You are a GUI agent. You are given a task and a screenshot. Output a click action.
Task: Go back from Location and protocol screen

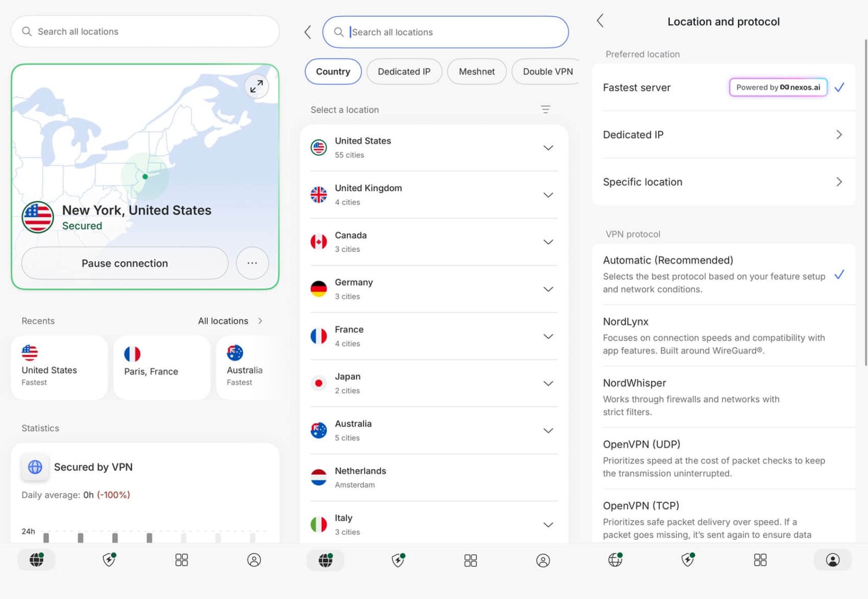tap(600, 21)
